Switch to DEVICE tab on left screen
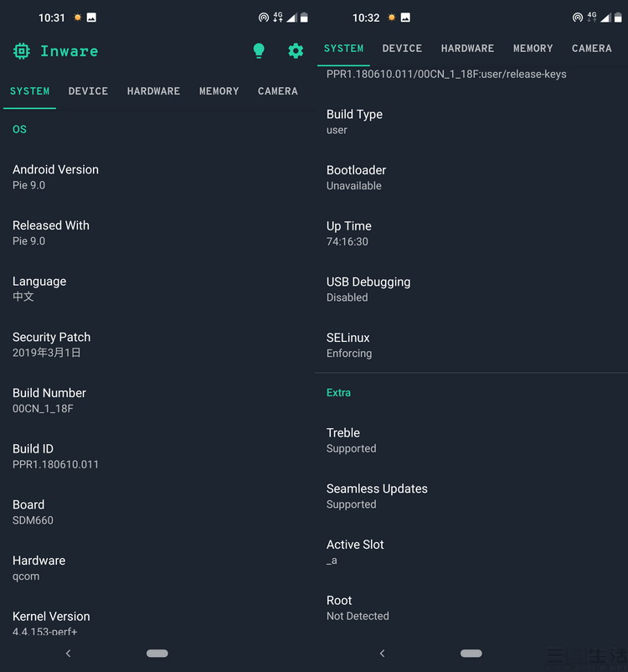 [x=88, y=91]
